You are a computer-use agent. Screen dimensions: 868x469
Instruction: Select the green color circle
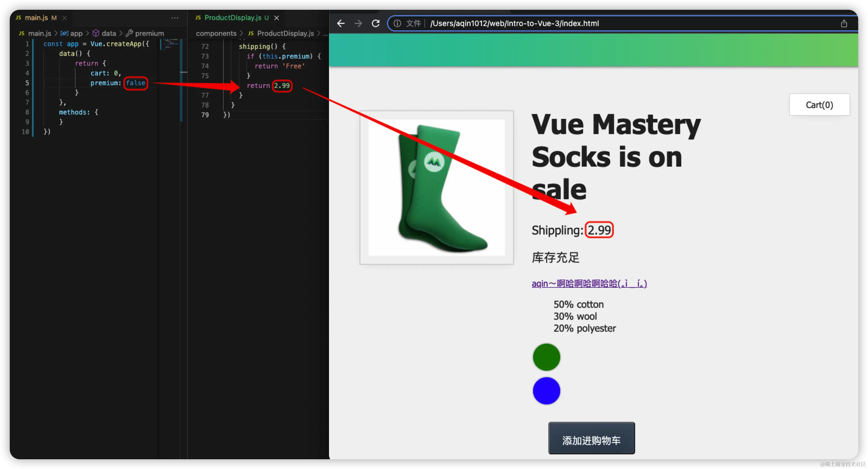(x=546, y=357)
